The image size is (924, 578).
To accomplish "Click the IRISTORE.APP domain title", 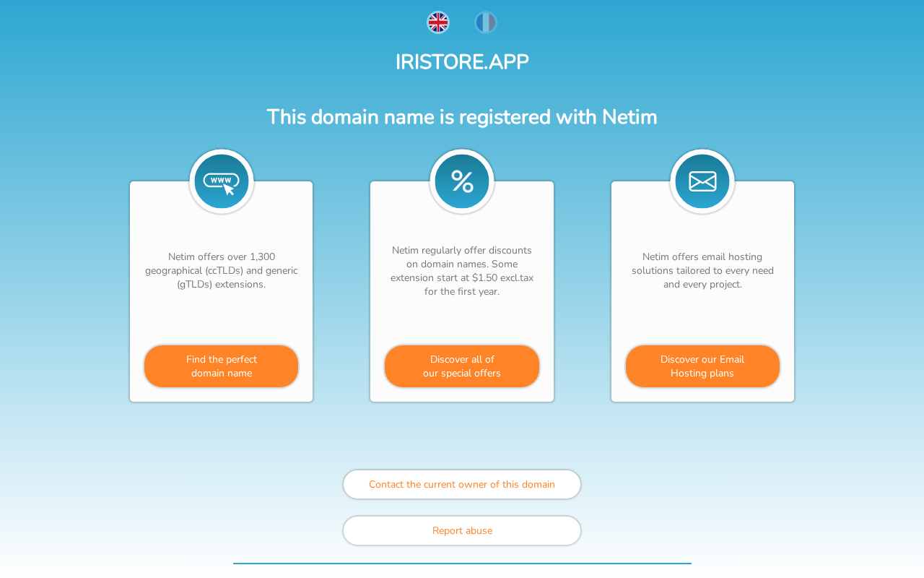I will (x=462, y=62).
